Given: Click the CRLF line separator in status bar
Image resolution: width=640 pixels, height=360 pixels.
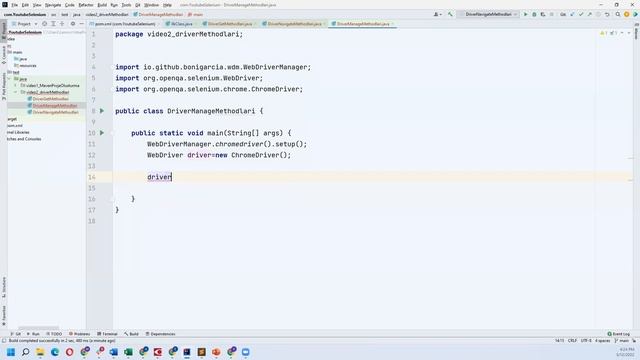Looking at the screenshot, I should pos(572,340).
